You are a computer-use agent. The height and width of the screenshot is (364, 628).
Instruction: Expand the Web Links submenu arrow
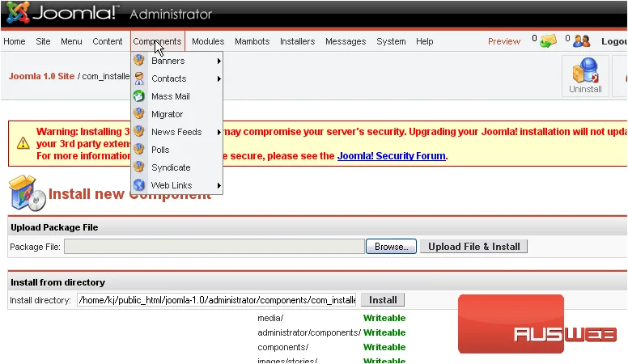[x=219, y=185]
